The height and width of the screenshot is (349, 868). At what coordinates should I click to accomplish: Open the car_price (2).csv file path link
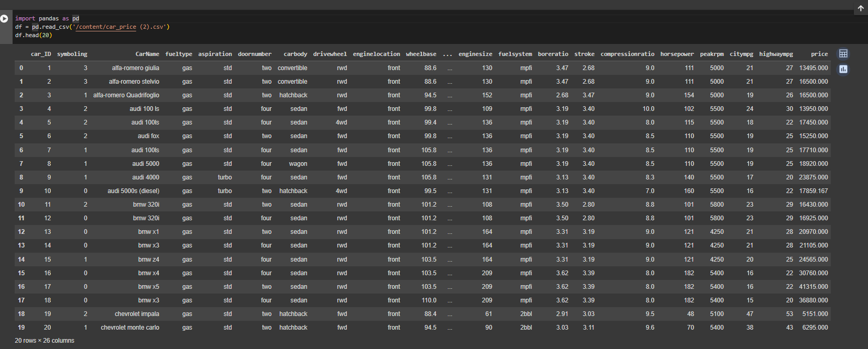[107, 27]
